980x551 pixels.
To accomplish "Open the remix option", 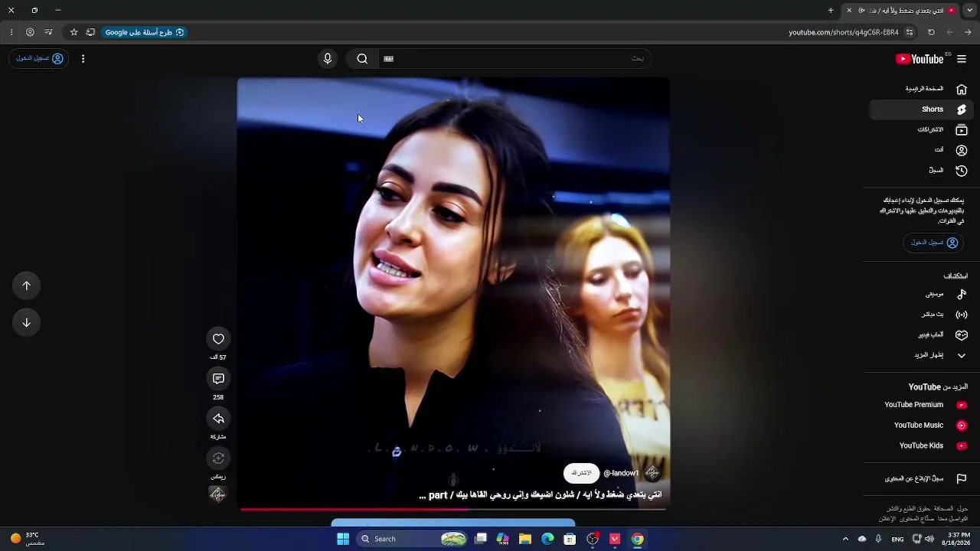I will (x=218, y=458).
